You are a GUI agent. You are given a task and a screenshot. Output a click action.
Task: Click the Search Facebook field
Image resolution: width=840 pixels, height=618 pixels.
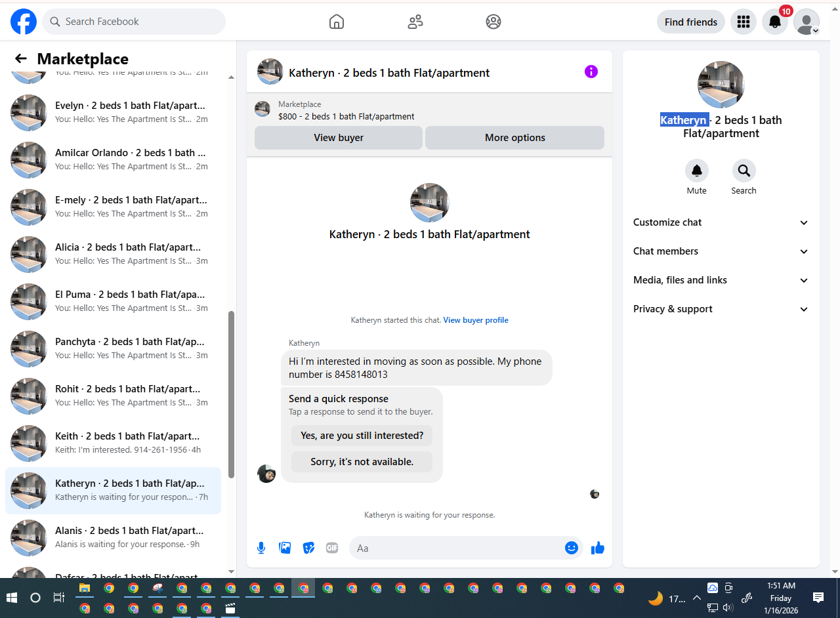click(134, 22)
